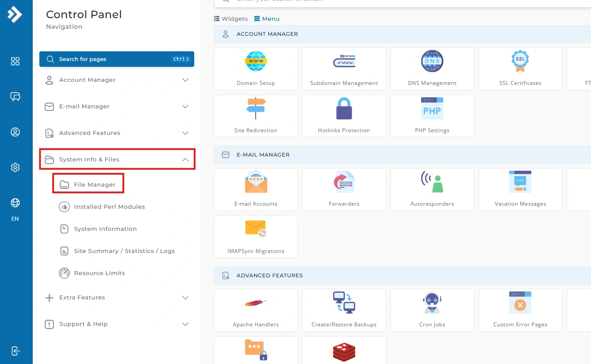Viewport: 591px width, 364px height.
Task: Open the chat messages icon in blue sidebar
Action: point(15,96)
